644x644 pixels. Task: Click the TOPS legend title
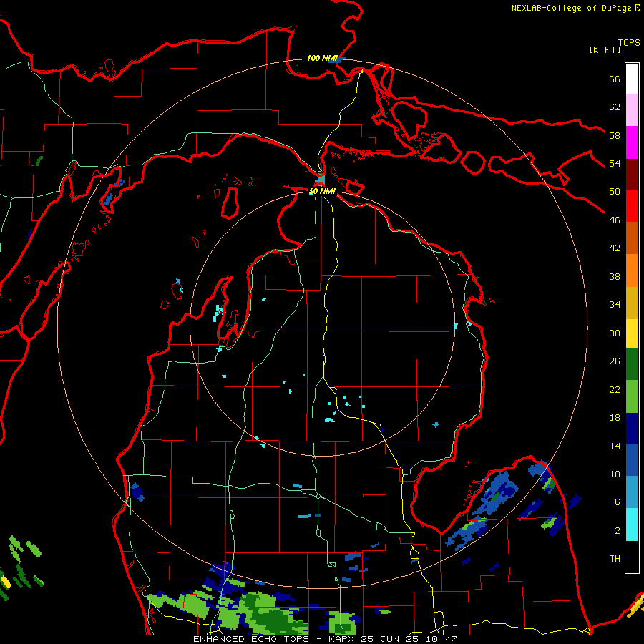coord(629,43)
